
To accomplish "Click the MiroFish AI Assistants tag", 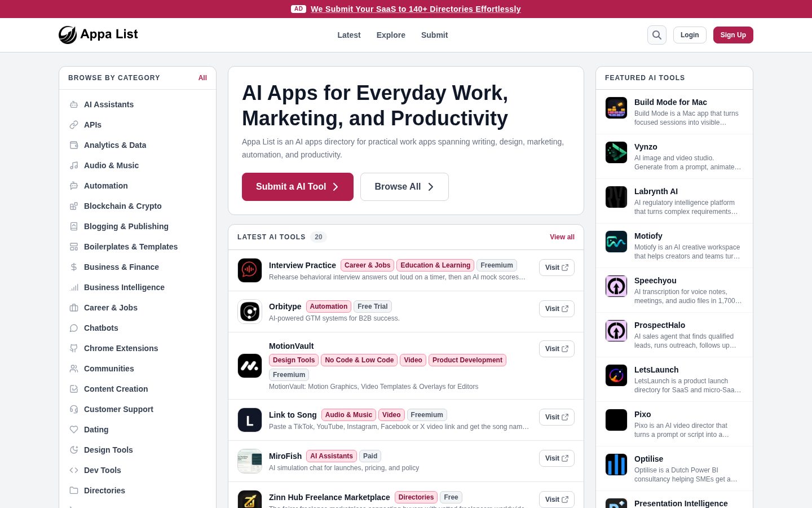I will coord(332,456).
